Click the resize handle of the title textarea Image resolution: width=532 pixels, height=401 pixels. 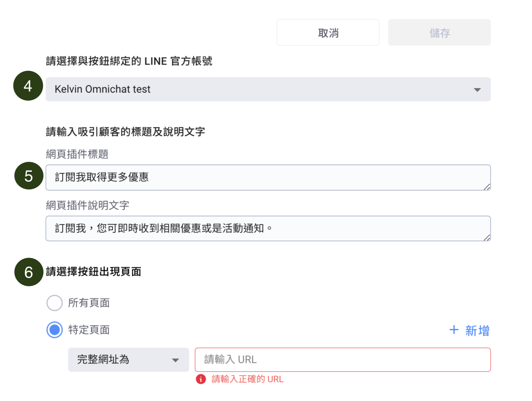pos(487,187)
